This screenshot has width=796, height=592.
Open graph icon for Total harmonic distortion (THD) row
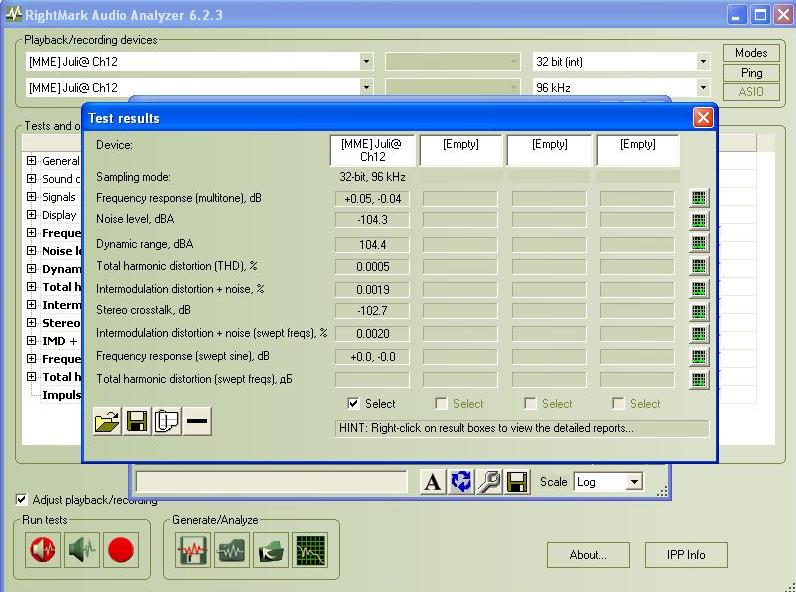click(699, 266)
